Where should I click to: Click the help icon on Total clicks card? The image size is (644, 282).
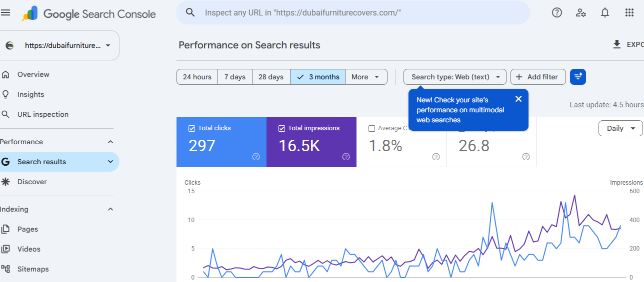click(256, 157)
